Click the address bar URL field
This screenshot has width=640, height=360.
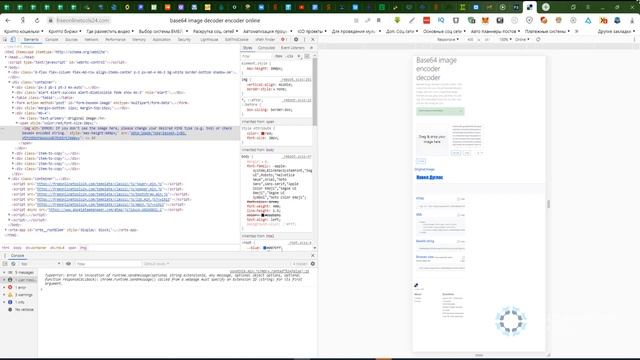[83, 20]
